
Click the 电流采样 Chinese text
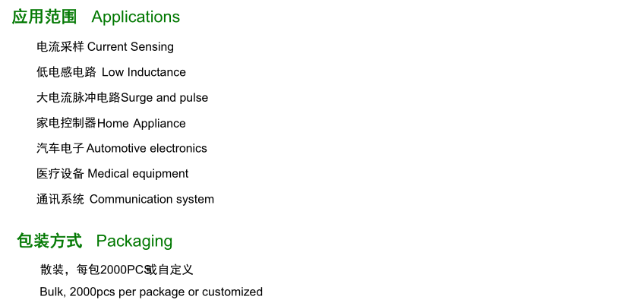point(61,47)
